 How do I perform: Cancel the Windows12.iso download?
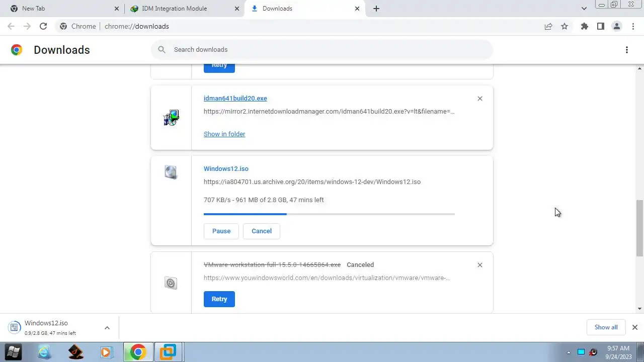tap(262, 231)
